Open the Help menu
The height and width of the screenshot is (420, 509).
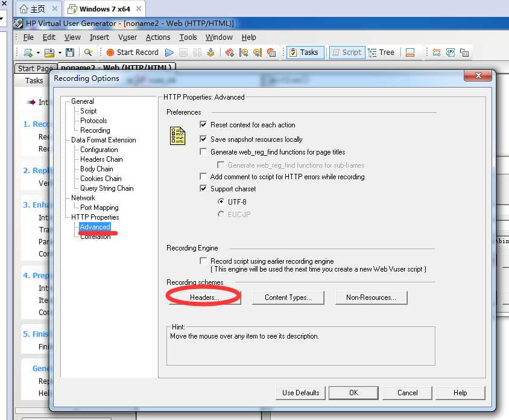249,37
